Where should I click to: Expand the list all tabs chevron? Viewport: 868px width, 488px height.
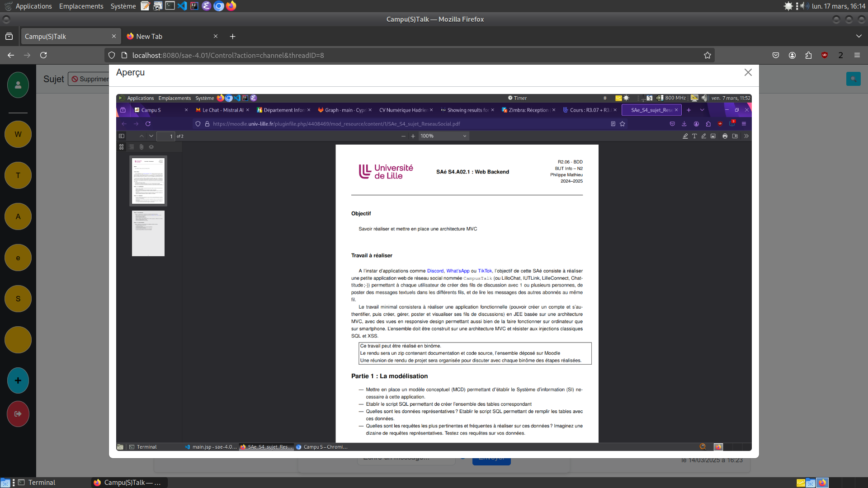(x=859, y=36)
